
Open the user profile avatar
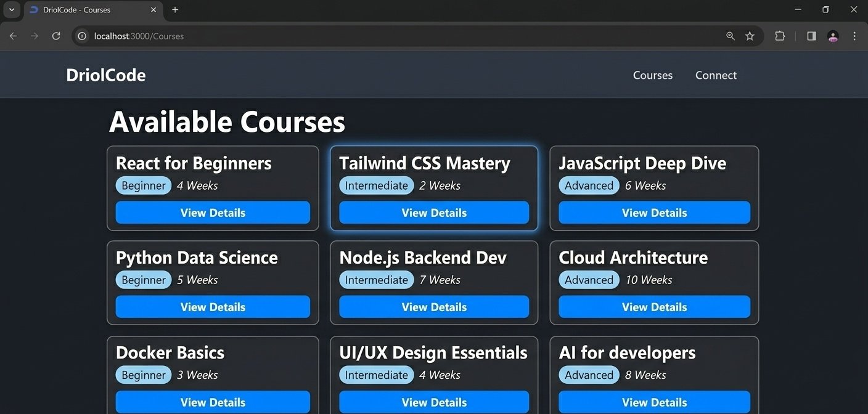click(833, 36)
